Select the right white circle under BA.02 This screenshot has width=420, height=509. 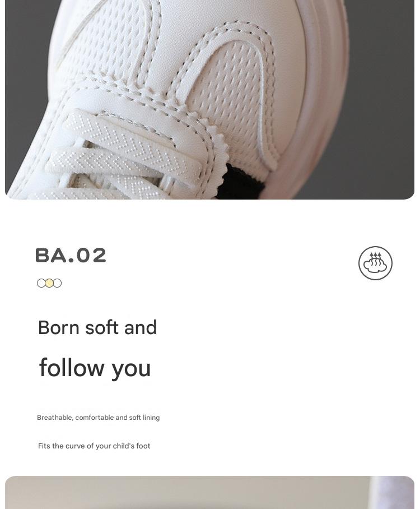coord(58,283)
